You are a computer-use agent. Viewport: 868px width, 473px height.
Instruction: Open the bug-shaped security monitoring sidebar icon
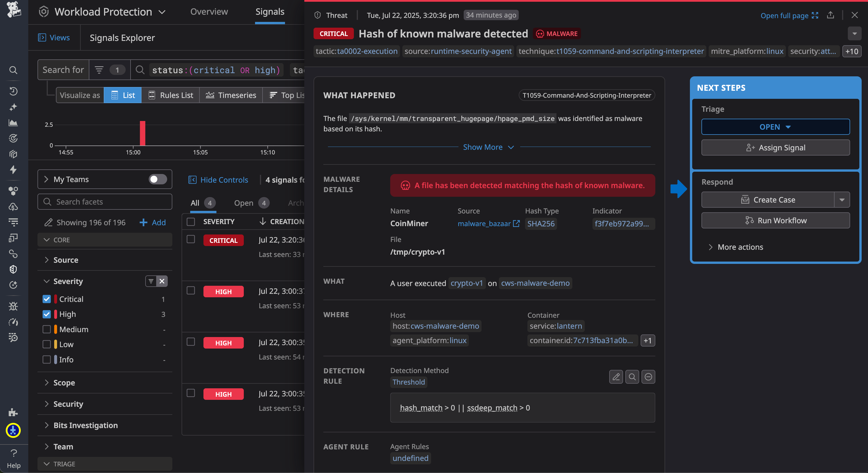click(x=14, y=306)
